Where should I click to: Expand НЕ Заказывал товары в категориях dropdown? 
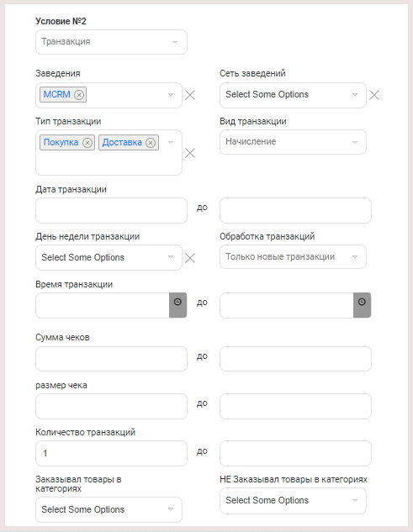click(x=293, y=501)
